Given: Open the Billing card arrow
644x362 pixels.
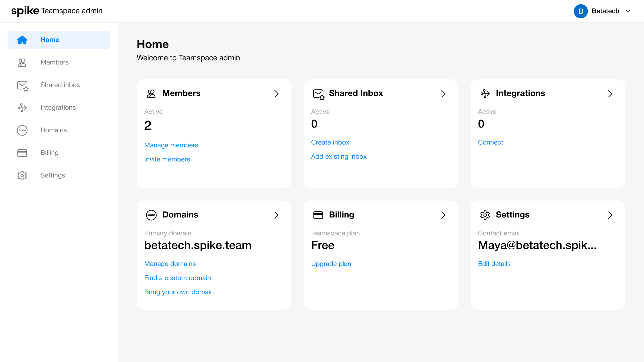Looking at the screenshot, I should (443, 215).
